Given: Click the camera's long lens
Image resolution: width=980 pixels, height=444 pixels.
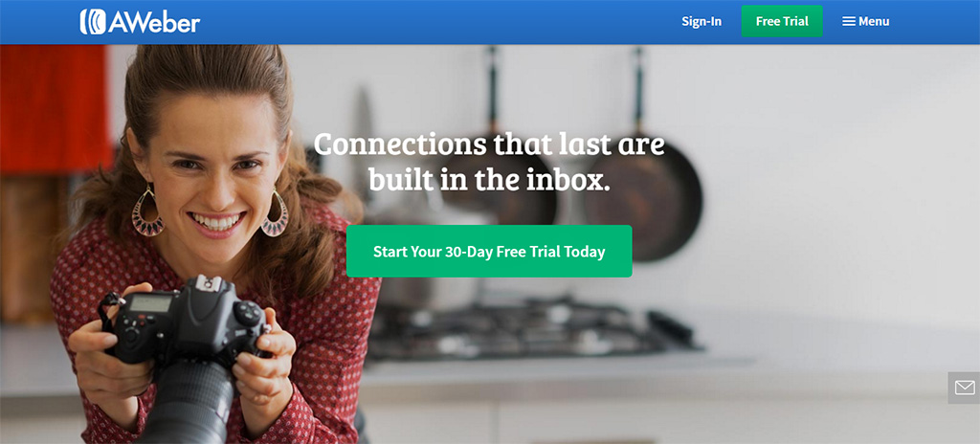Looking at the screenshot, I should pos(188,400).
